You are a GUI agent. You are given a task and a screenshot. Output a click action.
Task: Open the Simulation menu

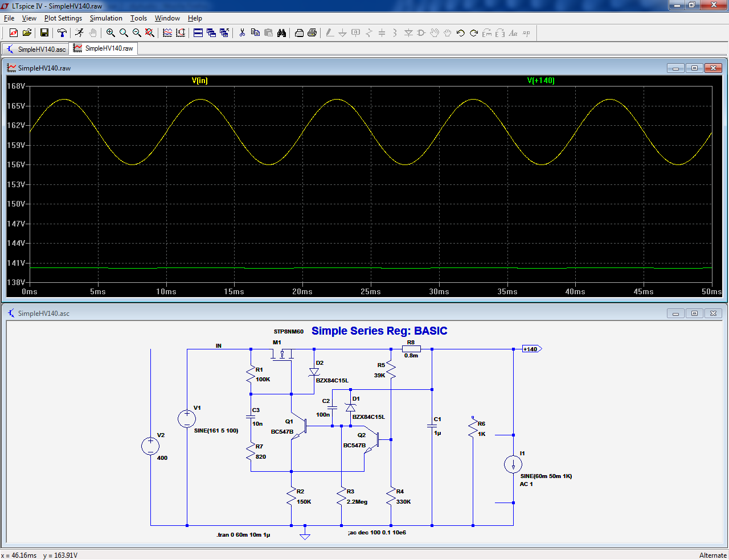pos(106,18)
